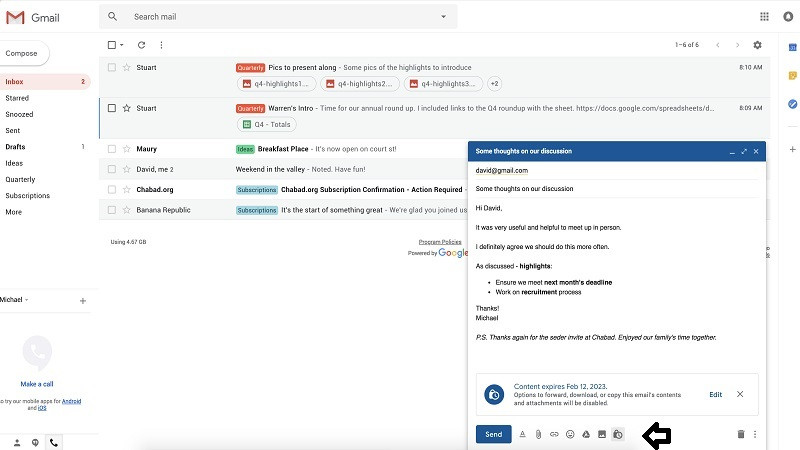Select the Warren's Intro email checkbox
Viewport: 800px width, 450px height.
coord(112,108)
